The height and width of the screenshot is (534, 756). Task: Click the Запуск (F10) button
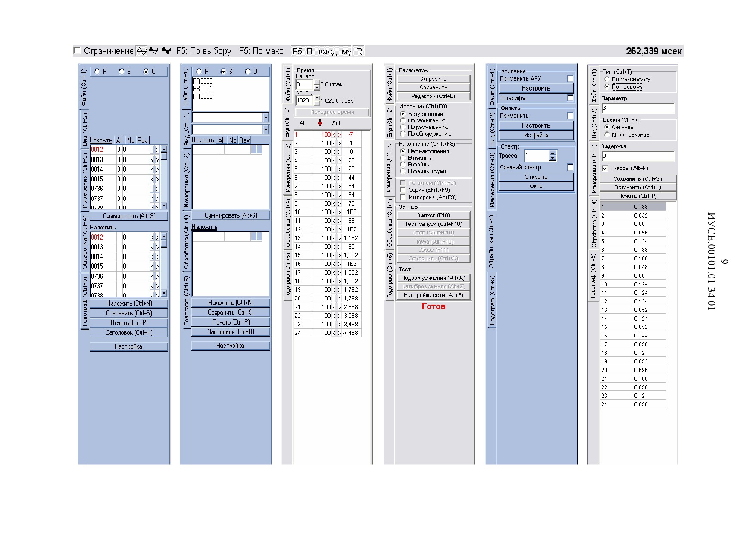click(433, 215)
